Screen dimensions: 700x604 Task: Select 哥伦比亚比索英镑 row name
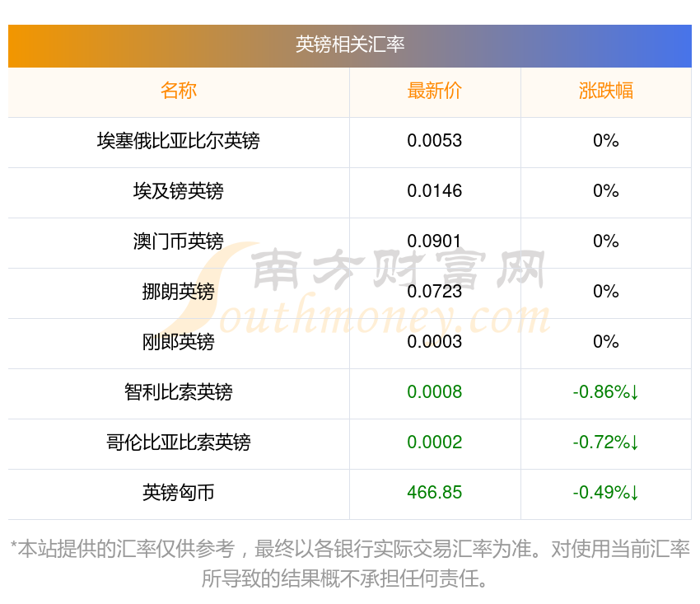(x=178, y=442)
